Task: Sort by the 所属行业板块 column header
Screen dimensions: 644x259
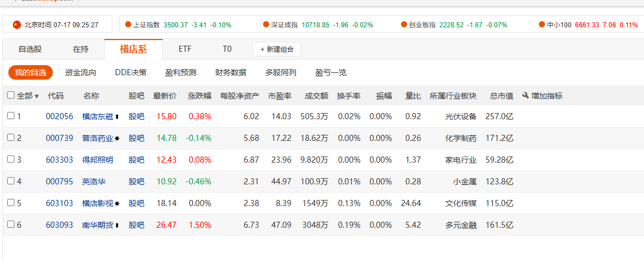Action: [x=453, y=96]
